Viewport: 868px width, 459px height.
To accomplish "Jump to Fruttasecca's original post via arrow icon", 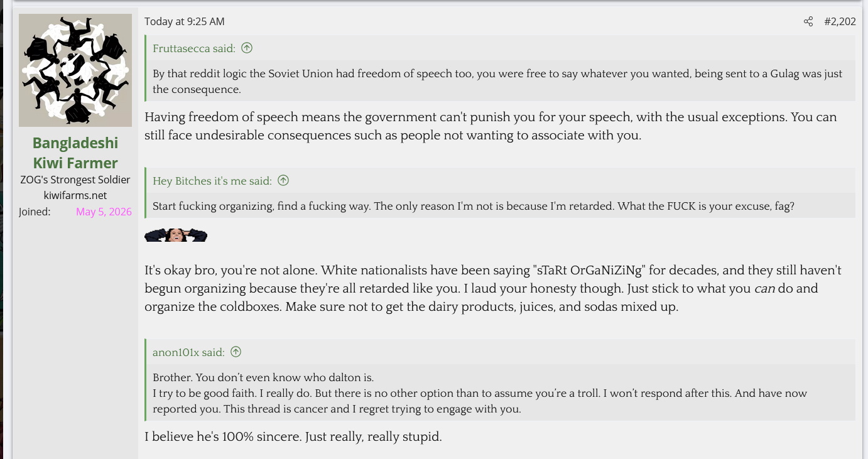I will click(x=247, y=48).
